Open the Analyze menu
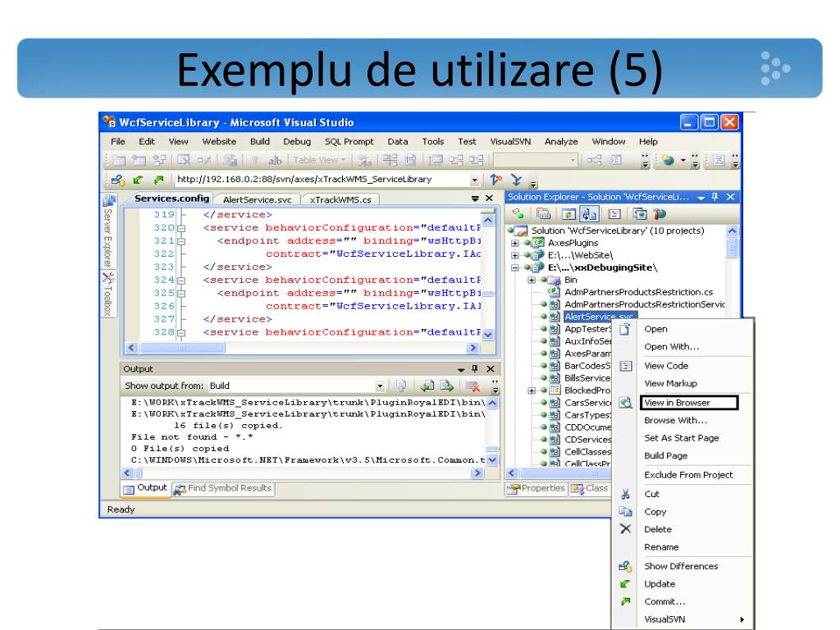 561,141
